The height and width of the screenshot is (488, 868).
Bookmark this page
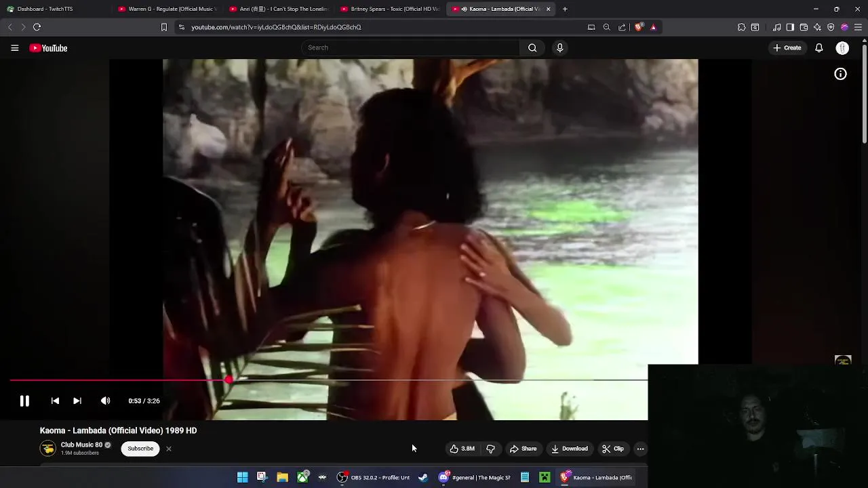pos(163,27)
